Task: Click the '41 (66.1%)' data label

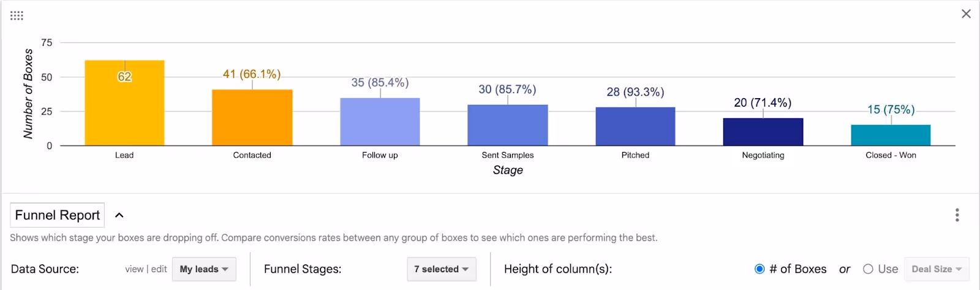Action: (x=252, y=74)
